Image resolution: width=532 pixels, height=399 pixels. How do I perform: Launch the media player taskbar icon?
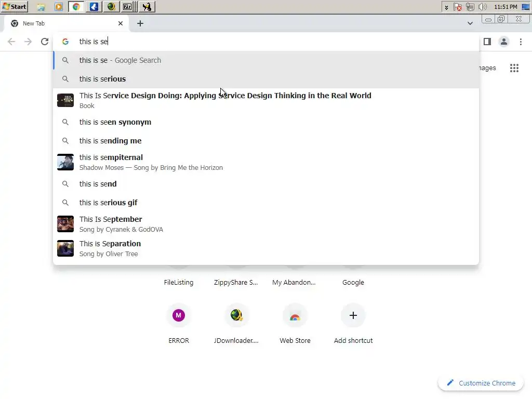[59, 7]
